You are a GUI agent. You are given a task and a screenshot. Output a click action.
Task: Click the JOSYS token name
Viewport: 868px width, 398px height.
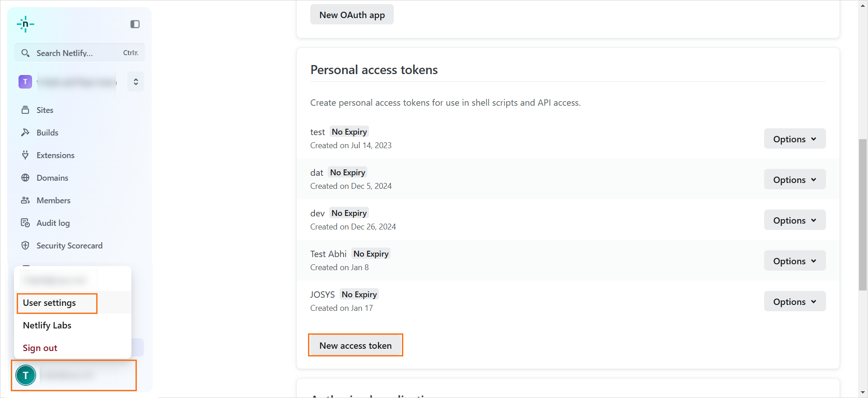coord(322,295)
